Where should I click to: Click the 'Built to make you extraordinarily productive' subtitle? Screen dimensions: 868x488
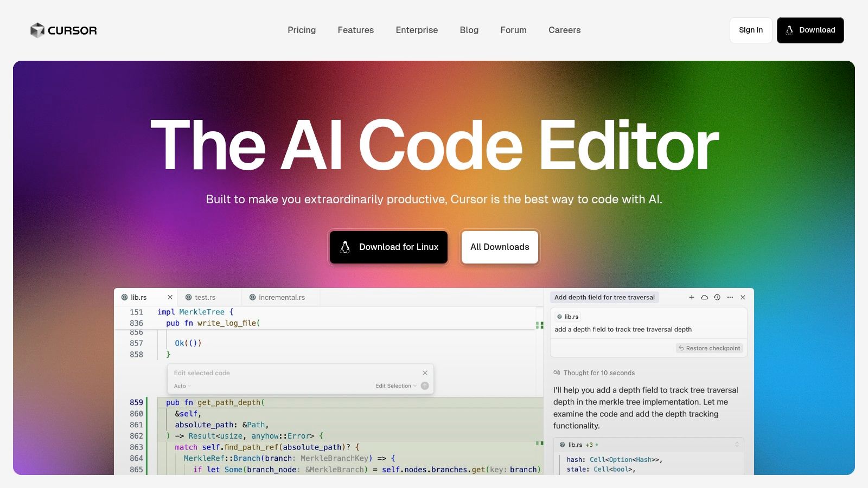click(x=434, y=199)
